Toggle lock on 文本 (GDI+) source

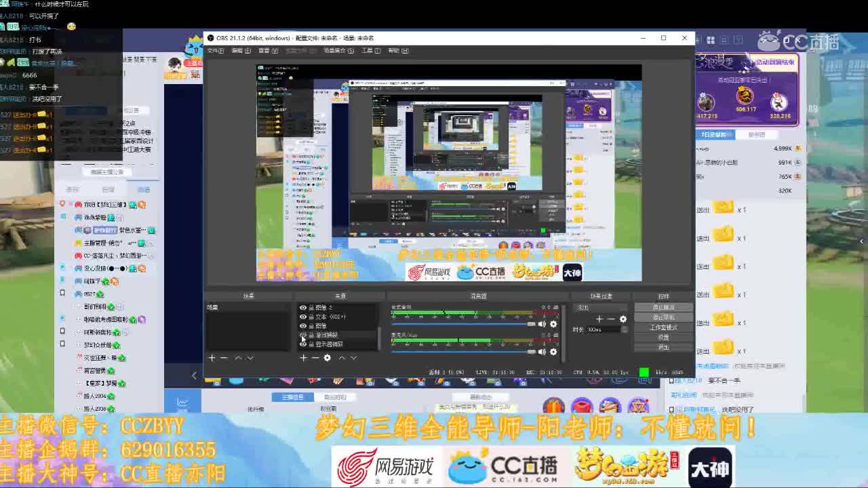[x=311, y=317]
